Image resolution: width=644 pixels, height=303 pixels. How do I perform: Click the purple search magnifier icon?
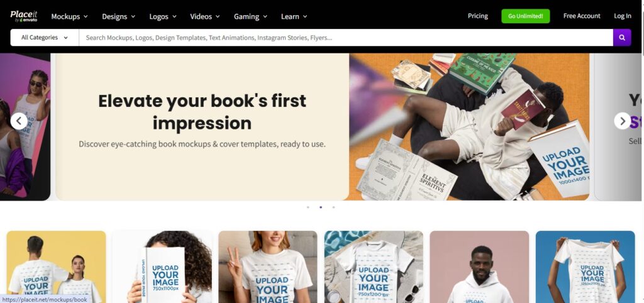tap(622, 37)
